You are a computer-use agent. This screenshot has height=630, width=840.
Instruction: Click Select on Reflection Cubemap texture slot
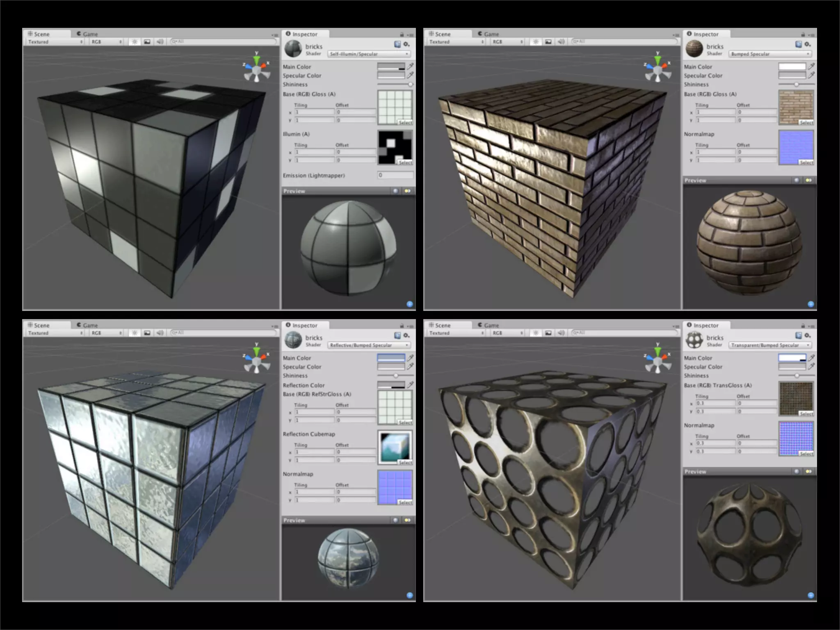(x=405, y=462)
